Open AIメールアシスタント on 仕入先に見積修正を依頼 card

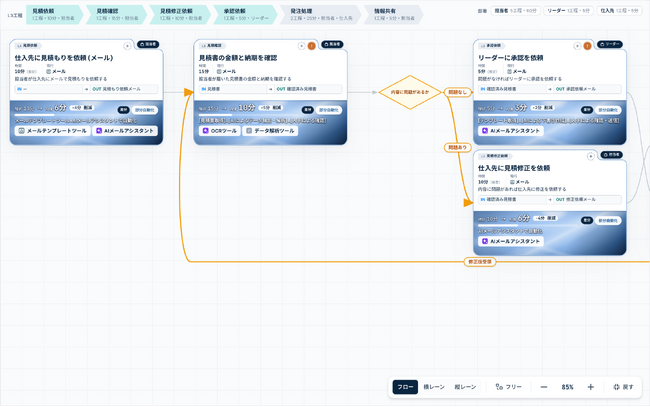point(511,241)
